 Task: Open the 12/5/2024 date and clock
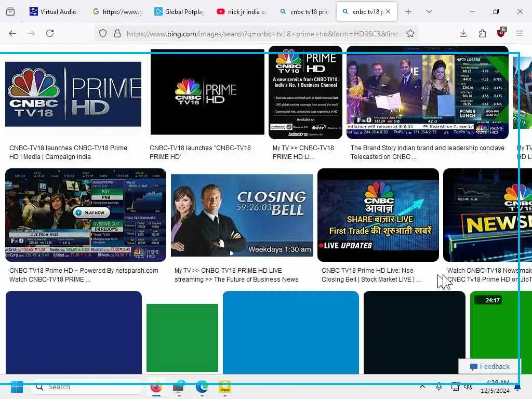pyautogui.click(x=495, y=387)
